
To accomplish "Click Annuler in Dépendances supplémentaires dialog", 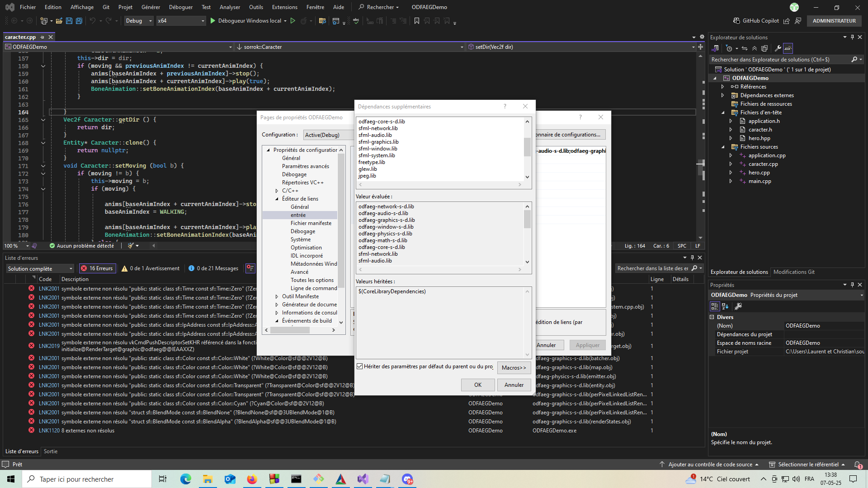I will click(514, 385).
